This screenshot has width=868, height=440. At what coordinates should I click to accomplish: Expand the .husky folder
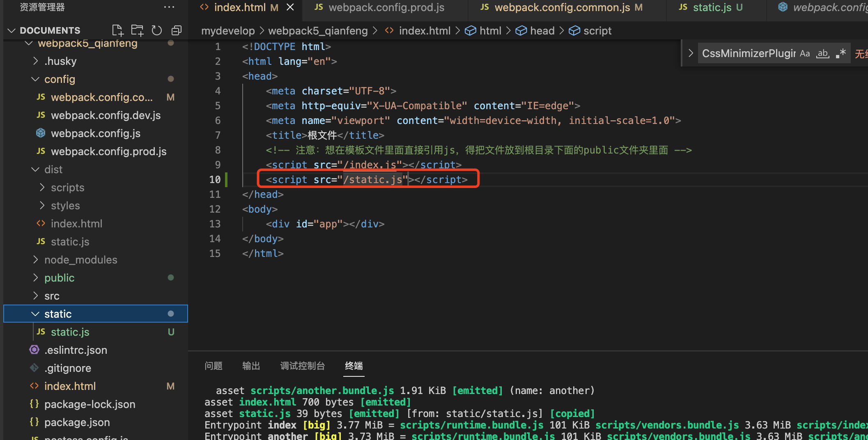[x=36, y=61]
